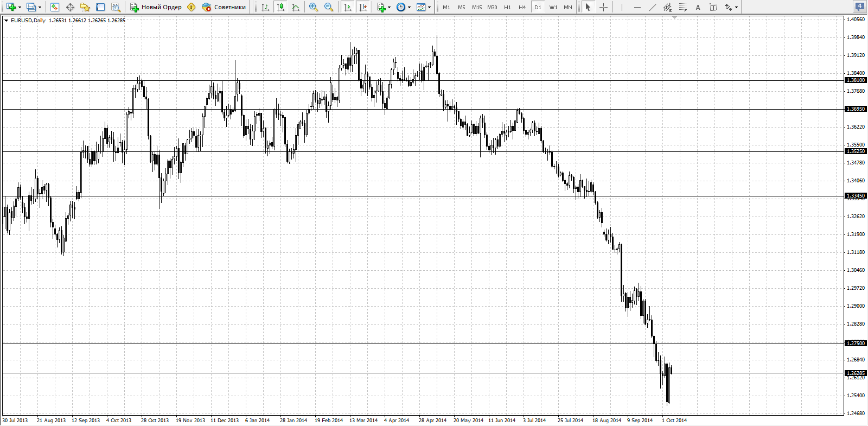The width and height of the screenshot is (868, 426).
Task: Expand the profiles dropdown arrow
Action: point(40,8)
